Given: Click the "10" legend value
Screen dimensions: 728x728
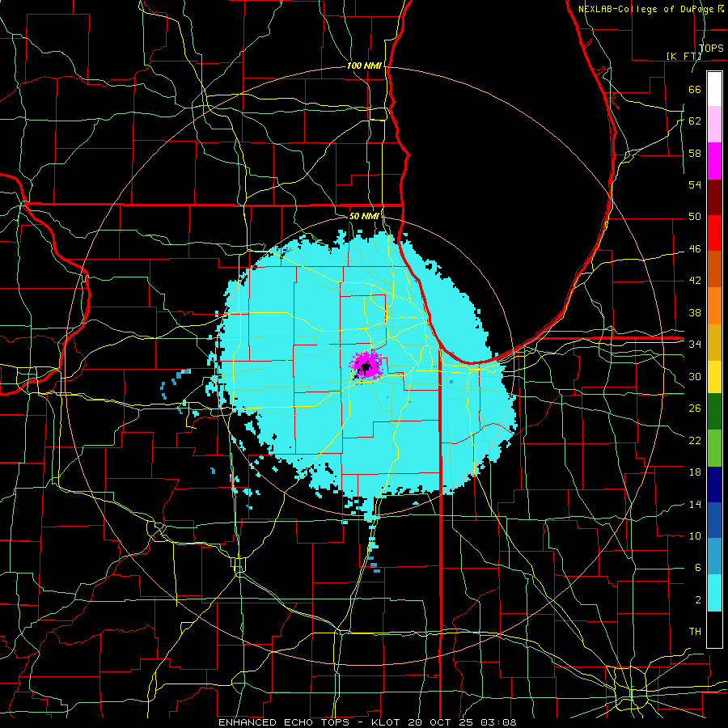Looking at the screenshot, I should tap(695, 536).
